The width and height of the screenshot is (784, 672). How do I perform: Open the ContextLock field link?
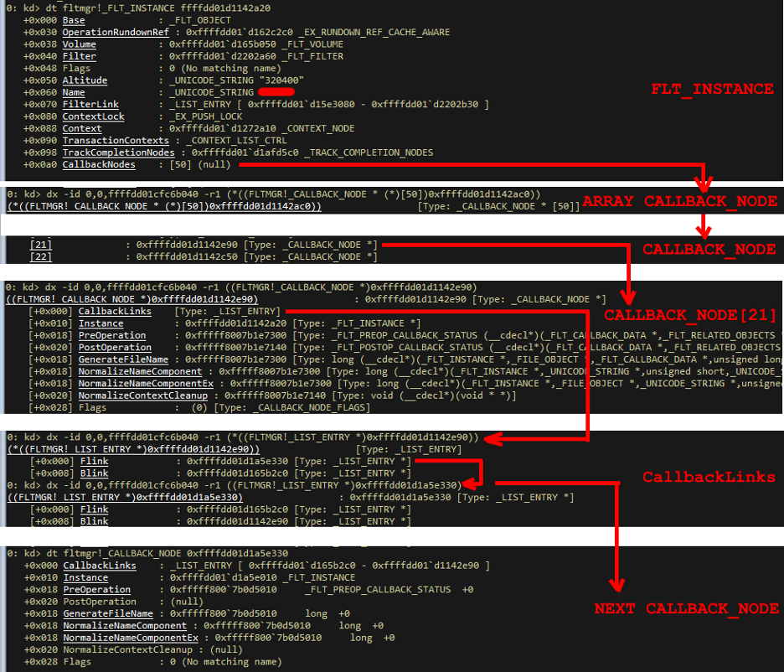tap(93, 116)
